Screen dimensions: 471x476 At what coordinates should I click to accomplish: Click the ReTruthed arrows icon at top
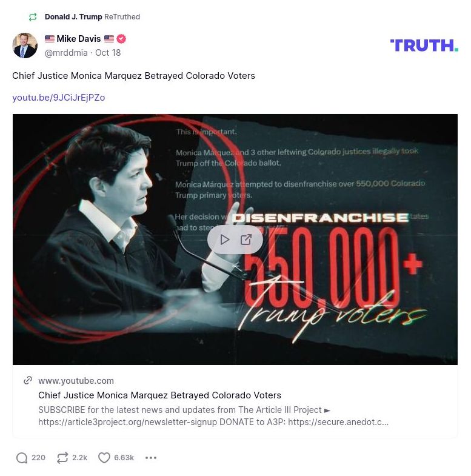coord(33,17)
